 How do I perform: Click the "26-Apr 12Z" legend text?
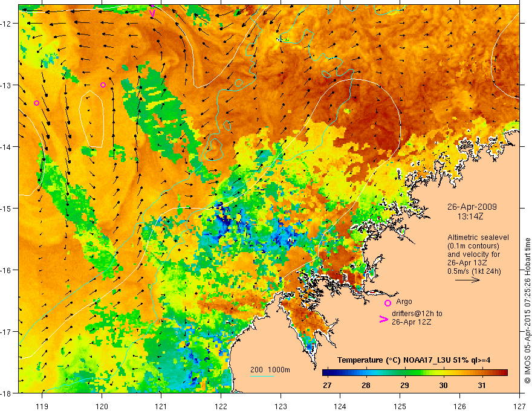[412, 322]
